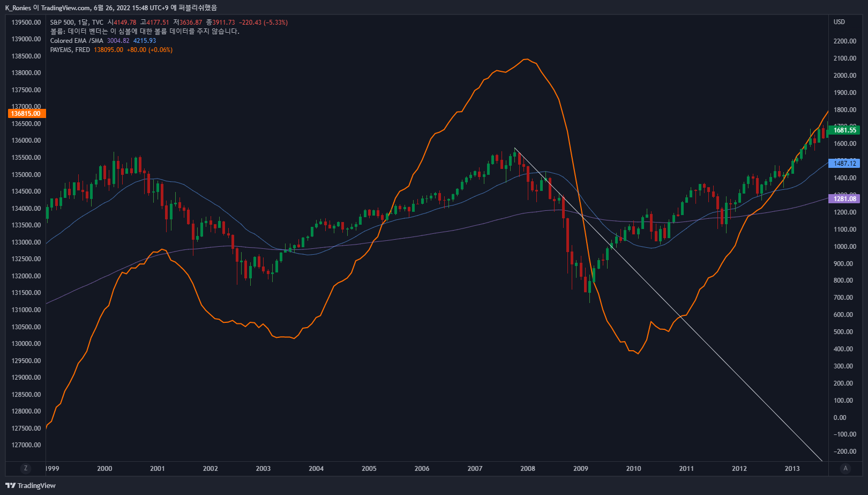Click the -220.43 (-5.33%) change value
The height and width of the screenshot is (495, 868).
(263, 23)
